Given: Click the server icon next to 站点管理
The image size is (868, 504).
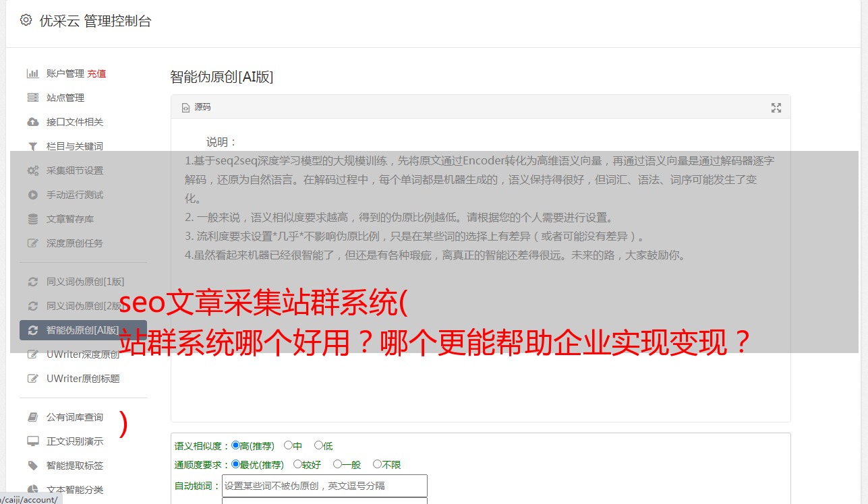Looking at the screenshot, I should pyautogui.click(x=32, y=98).
